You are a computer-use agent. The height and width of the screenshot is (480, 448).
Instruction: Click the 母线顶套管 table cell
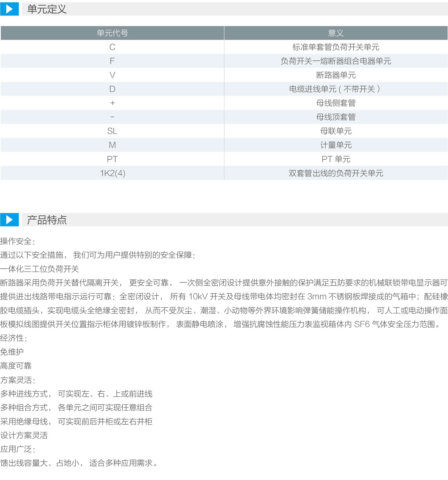pyautogui.click(x=336, y=117)
